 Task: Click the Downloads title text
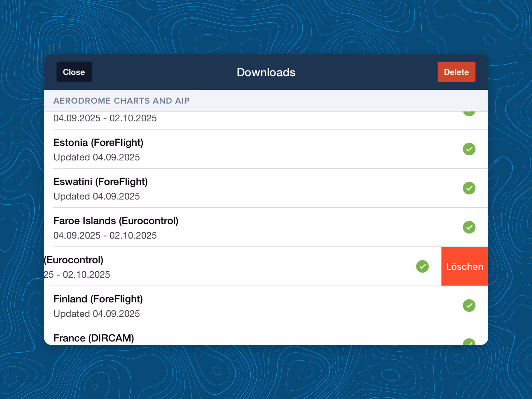(x=266, y=72)
